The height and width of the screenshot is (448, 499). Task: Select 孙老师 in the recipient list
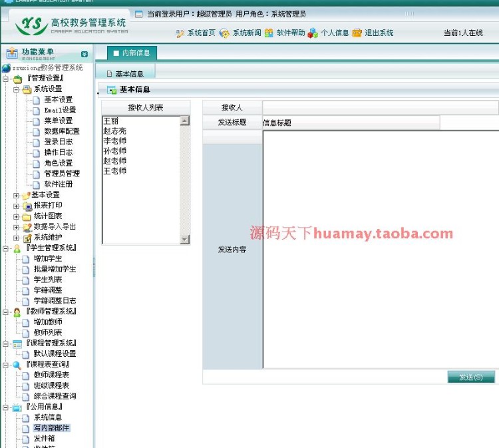point(115,151)
